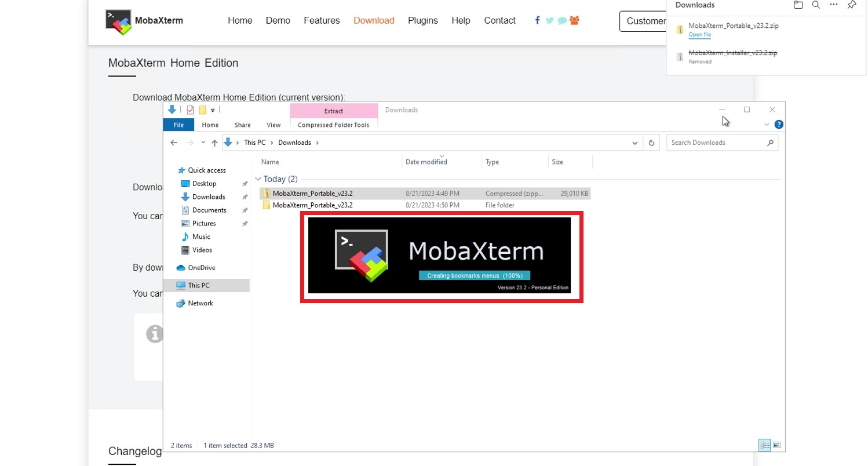Open the Facebook icon link on website
The width and height of the screenshot is (868, 466).
coord(538,20)
